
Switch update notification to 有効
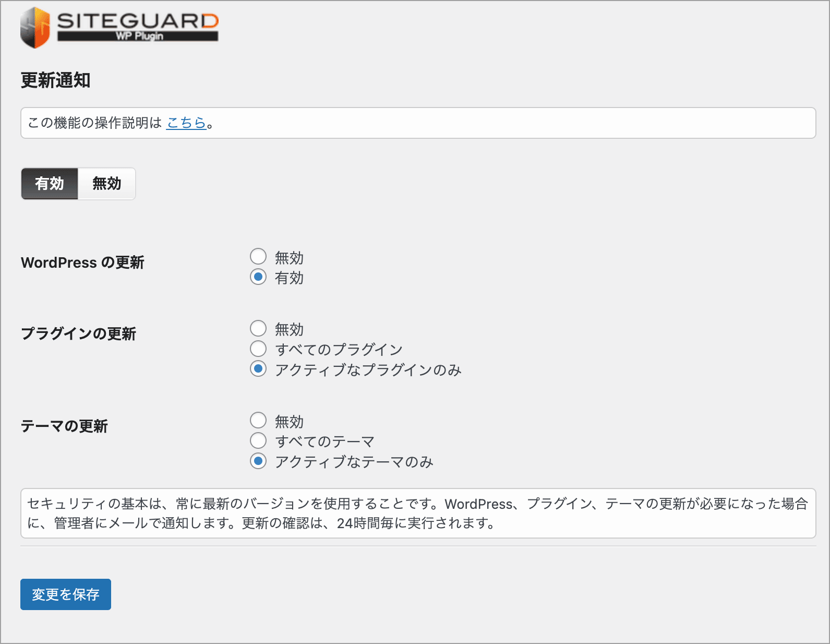click(50, 184)
